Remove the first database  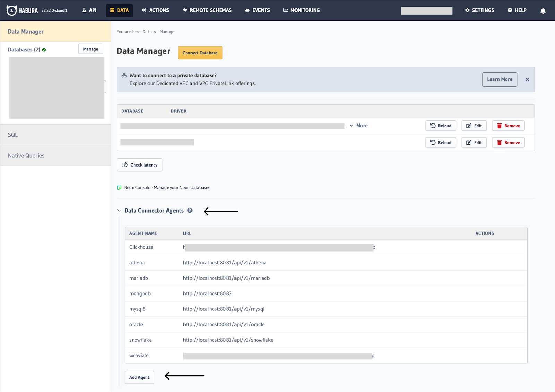click(x=508, y=126)
